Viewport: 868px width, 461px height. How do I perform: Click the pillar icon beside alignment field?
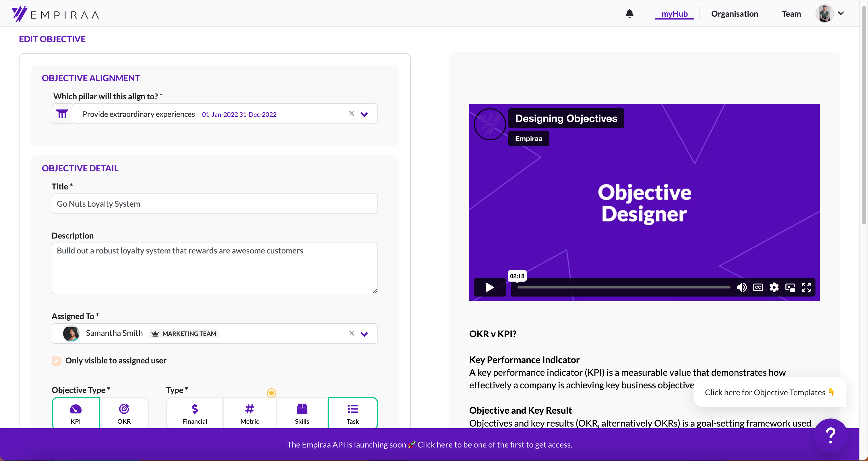[62, 114]
